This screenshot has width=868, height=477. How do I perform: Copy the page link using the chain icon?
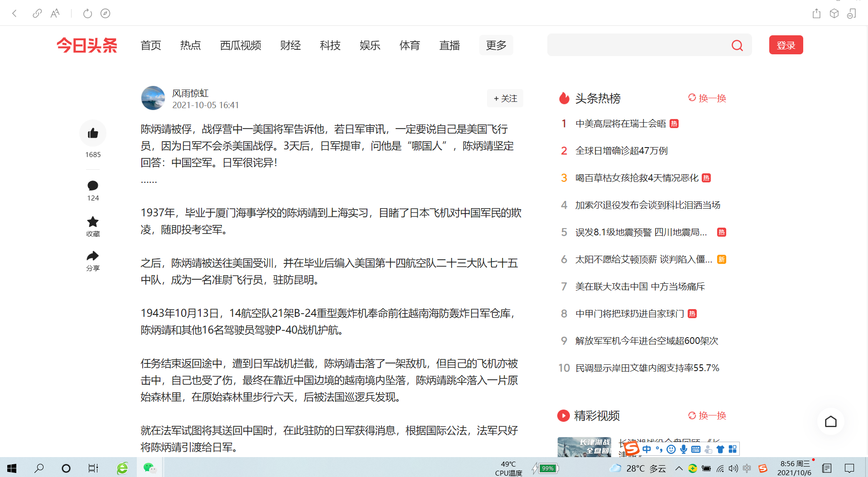pos(37,14)
